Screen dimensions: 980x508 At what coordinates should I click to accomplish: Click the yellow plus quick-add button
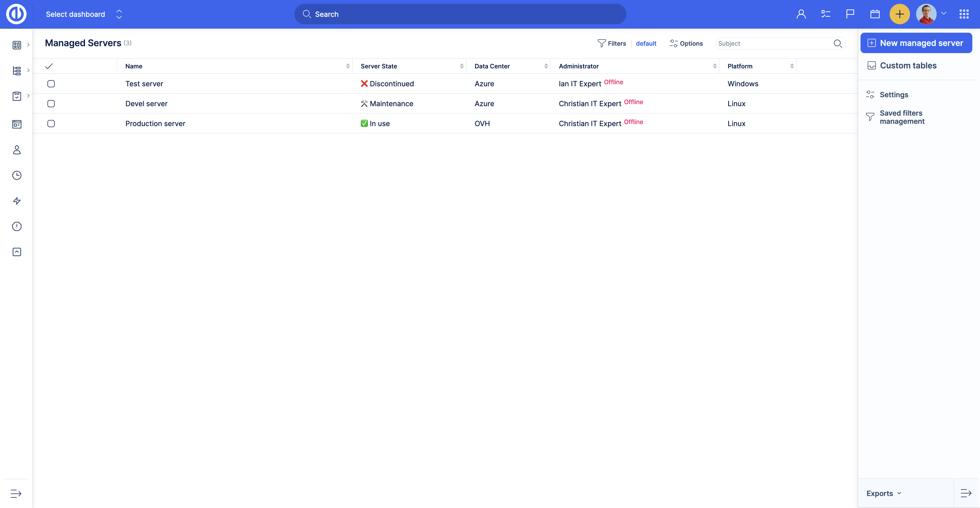(899, 14)
